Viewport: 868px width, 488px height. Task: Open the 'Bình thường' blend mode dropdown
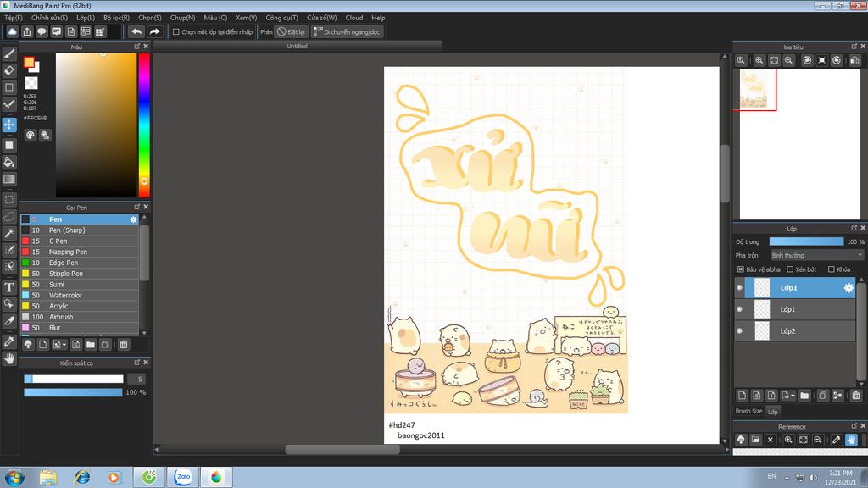[817, 256]
